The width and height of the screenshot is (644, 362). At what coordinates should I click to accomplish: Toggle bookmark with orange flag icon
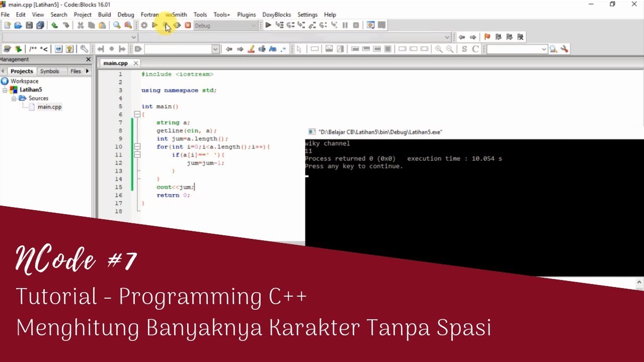coord(487,37)
